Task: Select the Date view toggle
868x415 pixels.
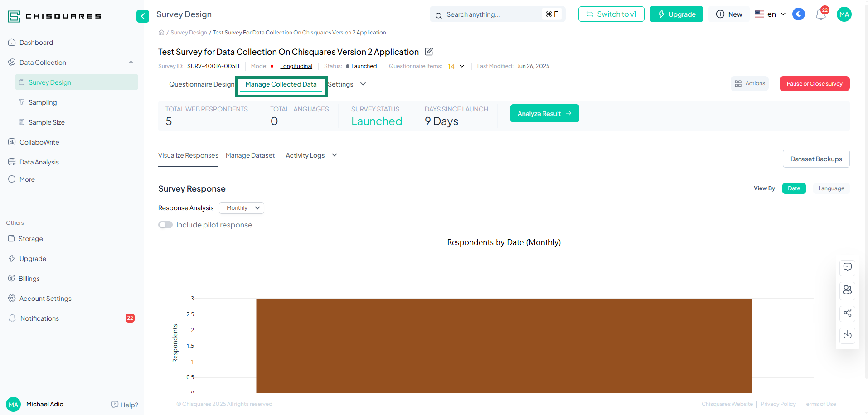Action: [794, 188]
